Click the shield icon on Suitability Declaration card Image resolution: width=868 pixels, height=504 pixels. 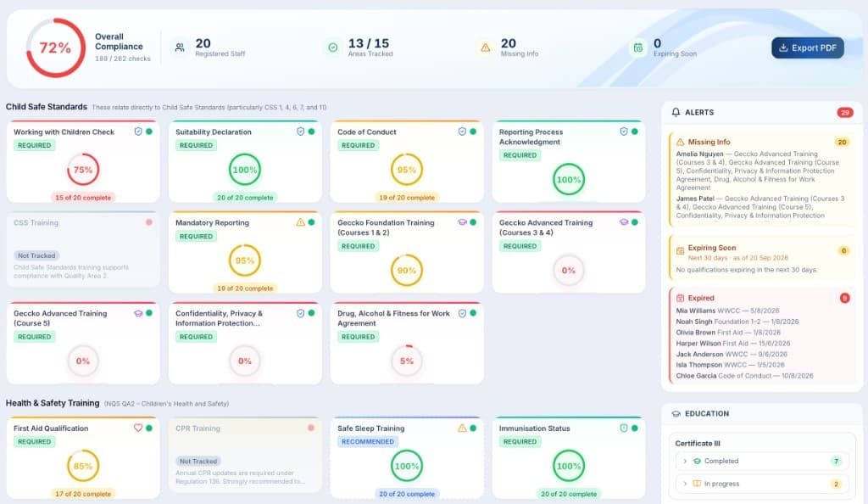pyautogui.click(x=301, y=132)
